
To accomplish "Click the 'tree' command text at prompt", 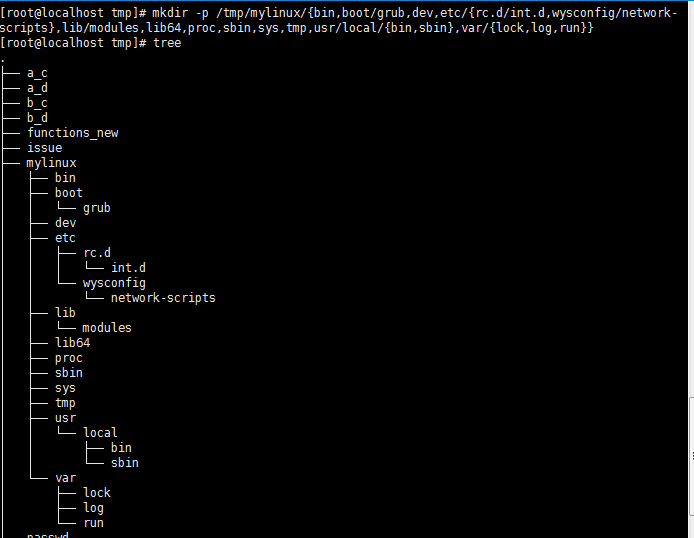I will pos(167,43).
